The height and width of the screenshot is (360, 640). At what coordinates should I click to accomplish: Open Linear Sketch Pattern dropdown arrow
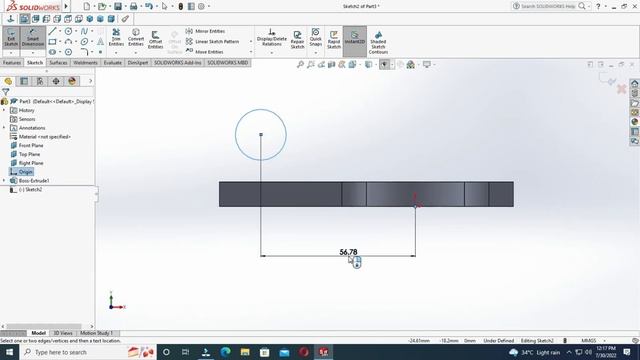pyautogui.click(x=251, y=42)
